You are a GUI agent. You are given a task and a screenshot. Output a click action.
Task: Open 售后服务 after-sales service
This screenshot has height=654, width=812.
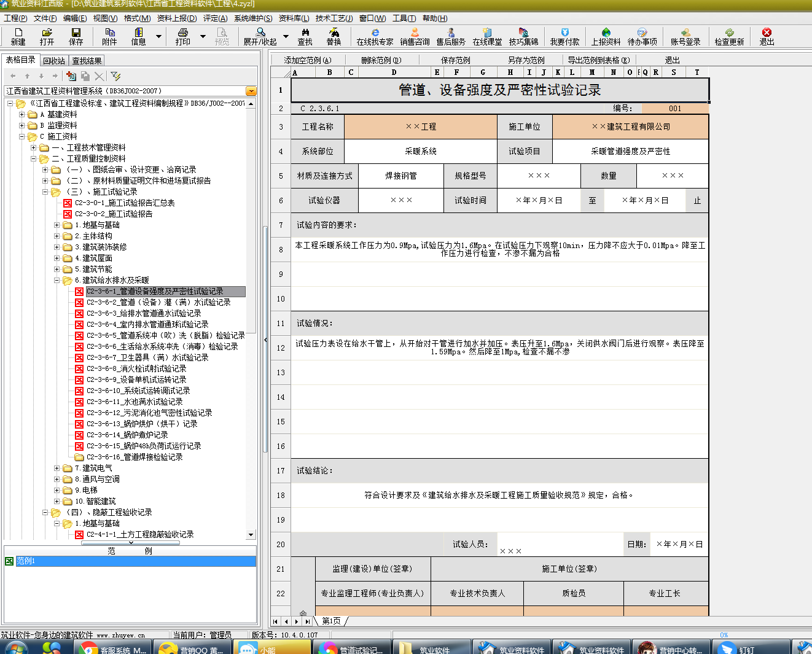451,36
